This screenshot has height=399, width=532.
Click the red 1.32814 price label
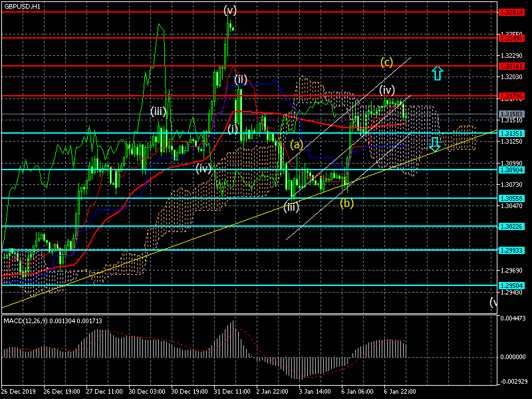click(511, 13)
